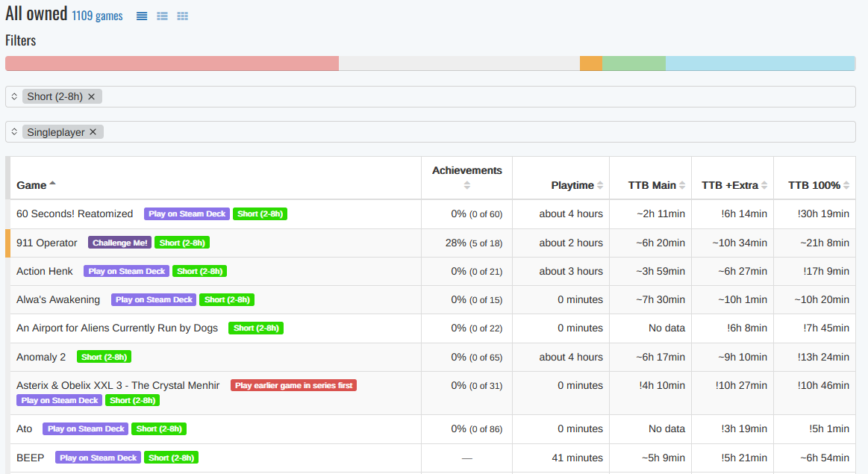The height and width of the screenshot is (474, 868).
Task: Open 60 Seconds! Reatomized game entry
Action: coord(75,213)
